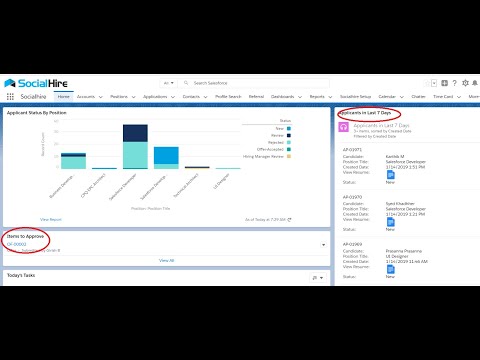Click the purple Applicants report icon

tap(344, 127)
